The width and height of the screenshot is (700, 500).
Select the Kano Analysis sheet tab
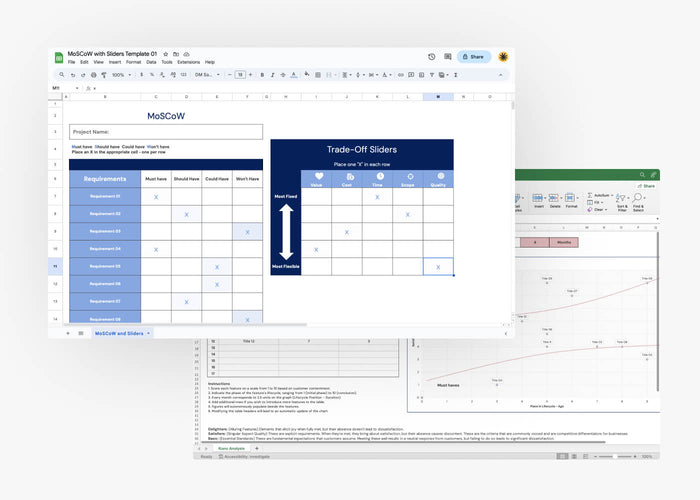click(x=231, y=448)
